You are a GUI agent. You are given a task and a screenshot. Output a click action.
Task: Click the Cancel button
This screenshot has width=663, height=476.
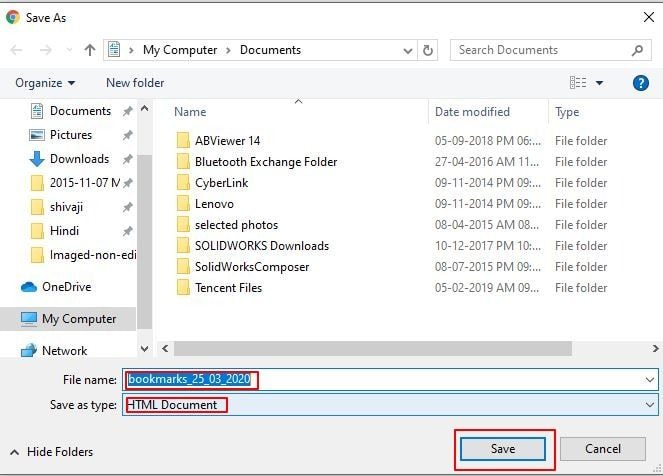coord(603,449)
